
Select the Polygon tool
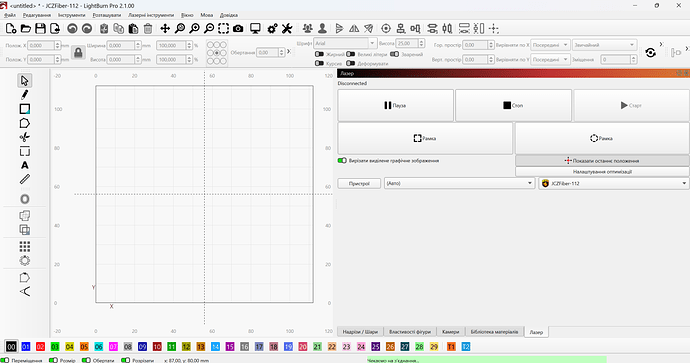(x=25, y=123)
